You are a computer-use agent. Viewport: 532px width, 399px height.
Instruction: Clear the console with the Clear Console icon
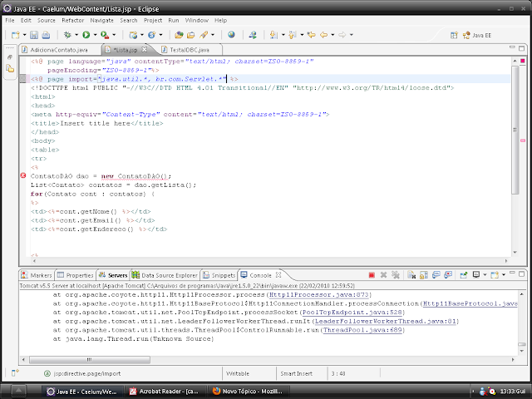411,275
